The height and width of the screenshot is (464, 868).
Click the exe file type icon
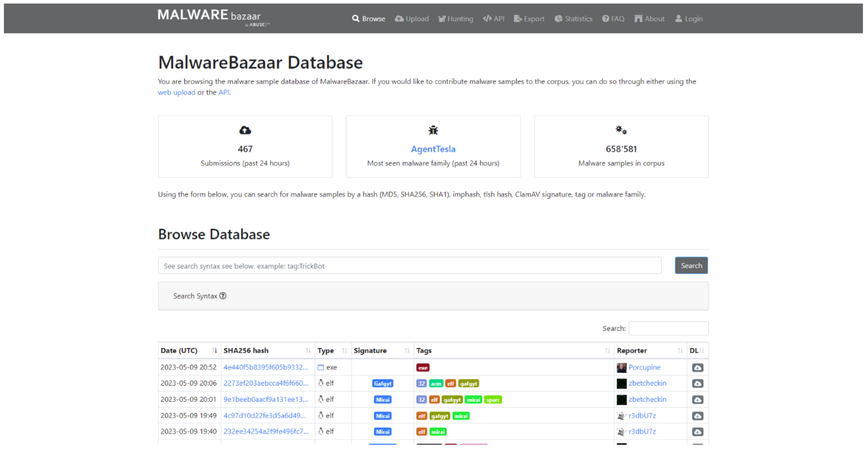point(321,368)
